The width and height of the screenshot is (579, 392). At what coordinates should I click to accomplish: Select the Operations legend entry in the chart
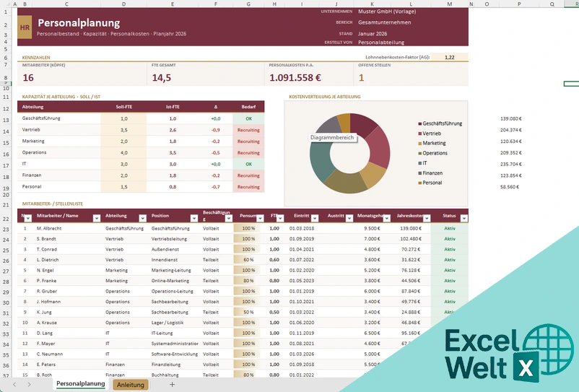coord(432,153)
